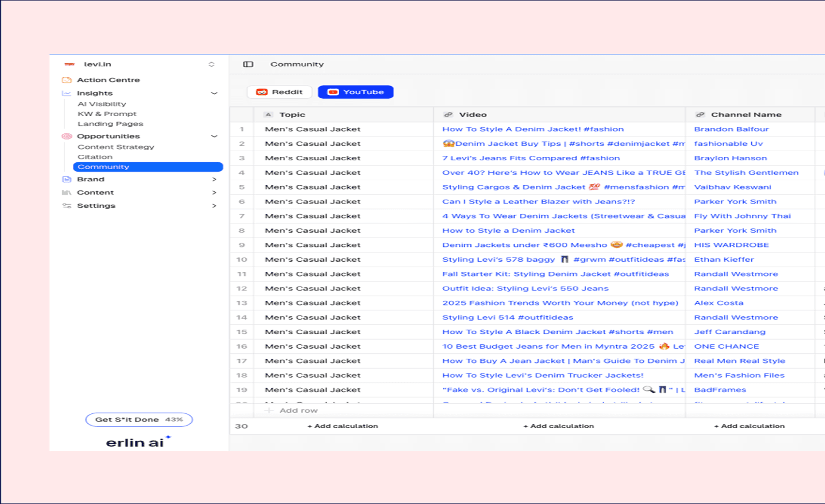825x504 pixels.
Task: Open Vaibhav Keswani channel link
Action: [x=732, y=187]
